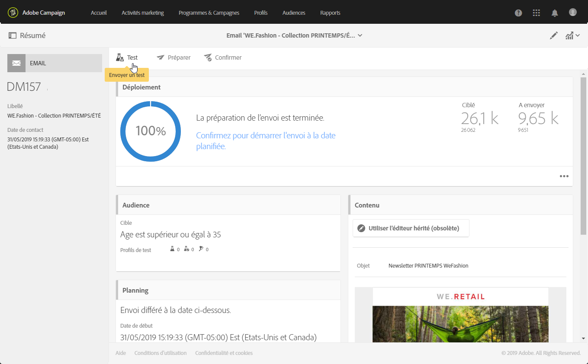The height and width of the screenshot is (364, 588).
Task: Click the 'Profils de test' label
Action: coord(136,250)
